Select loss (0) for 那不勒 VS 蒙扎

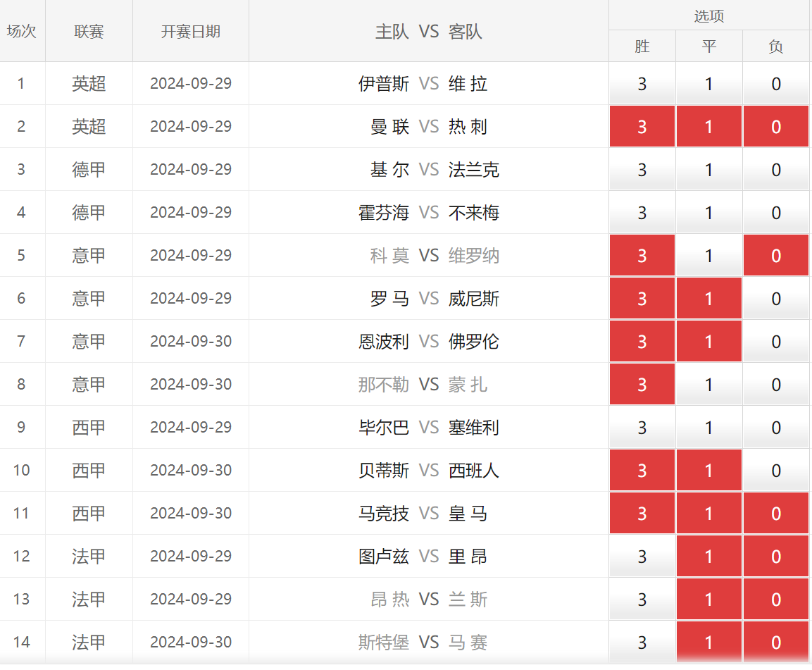[x=776, y=385]
